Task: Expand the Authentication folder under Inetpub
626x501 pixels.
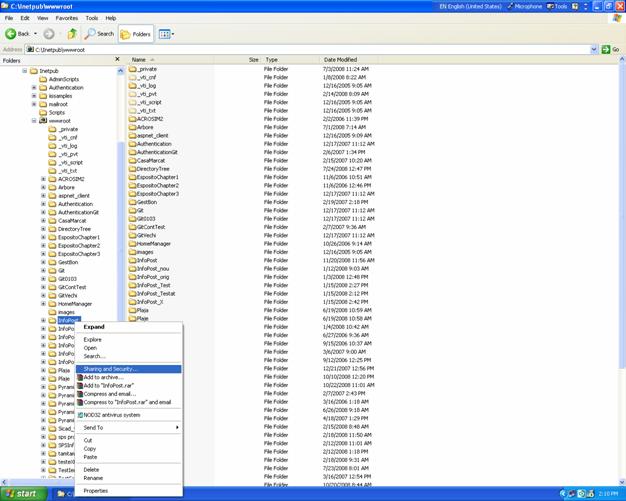Action: pyautogui.click(x=34, y=88)
